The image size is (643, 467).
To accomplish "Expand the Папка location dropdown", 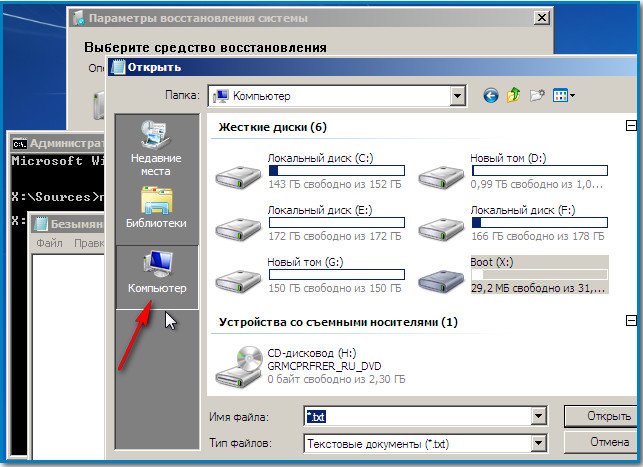I will 458,96.
